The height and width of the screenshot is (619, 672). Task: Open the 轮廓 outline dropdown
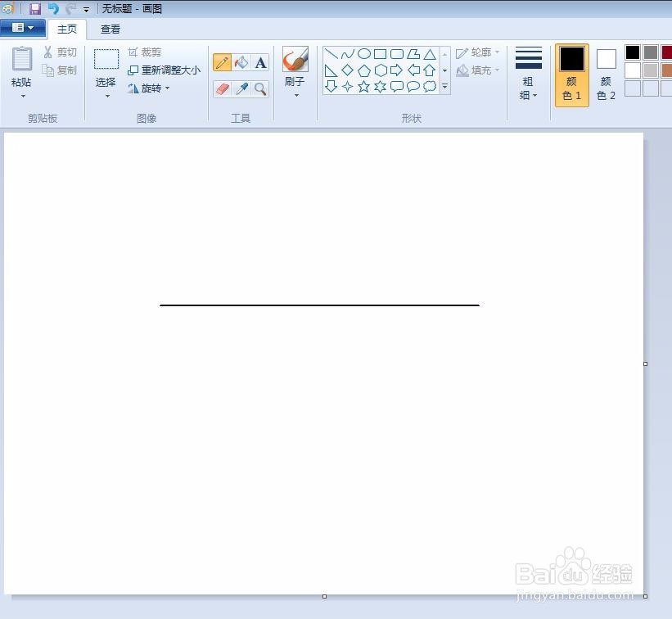coord(478,52)
